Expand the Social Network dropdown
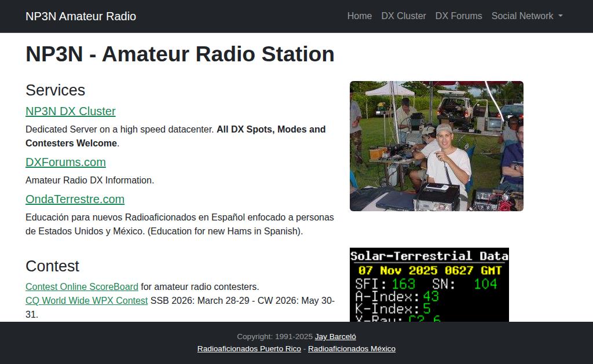The width and height of the screenshot is (593, 364). pos(526,16)
